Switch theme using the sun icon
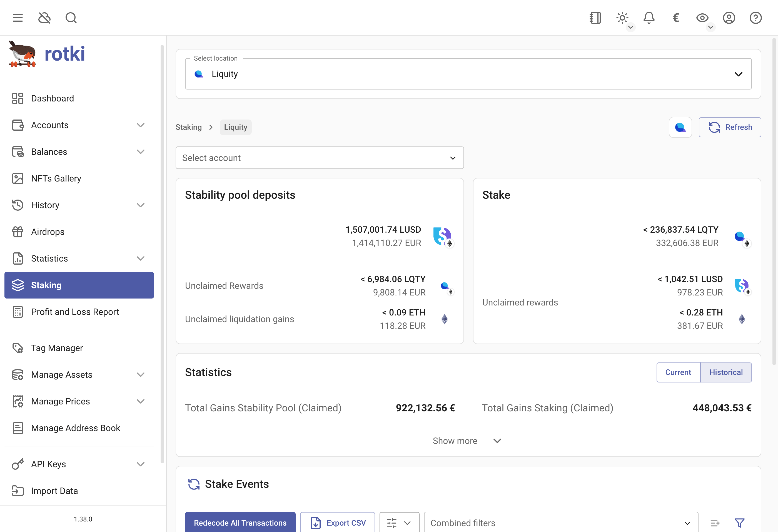 tap(622, 18)
